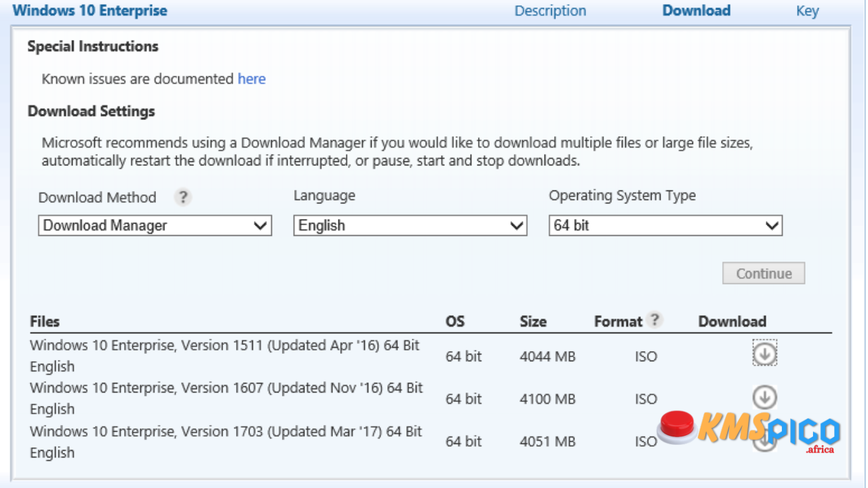This screenshot has width=868, height=488.
Task: Click the Windows 10 Enterprise title
Action: pos(90,11)
